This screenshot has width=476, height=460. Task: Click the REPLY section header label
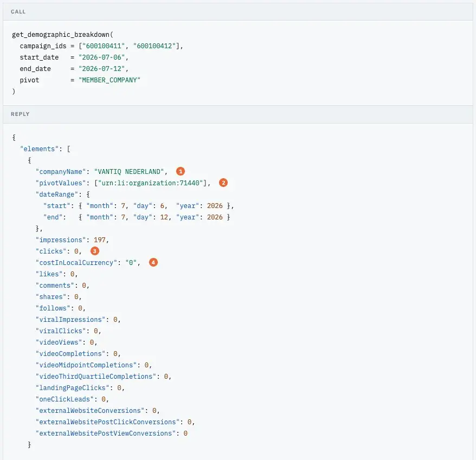(x=20, y=114)
